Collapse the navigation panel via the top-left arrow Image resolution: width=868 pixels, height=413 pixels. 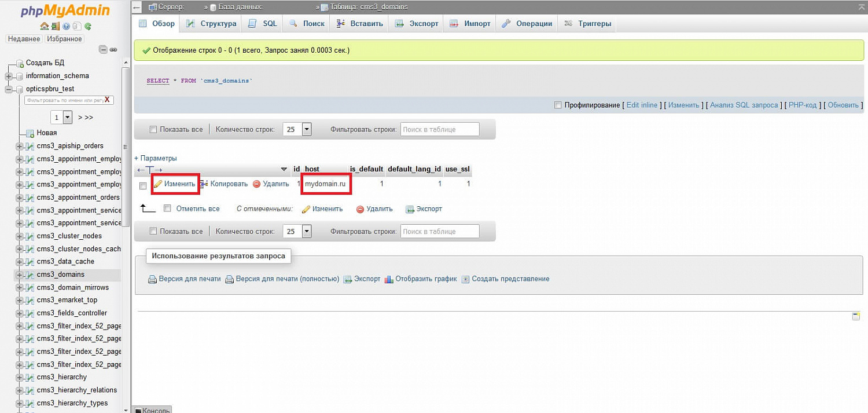coord(137,7)
